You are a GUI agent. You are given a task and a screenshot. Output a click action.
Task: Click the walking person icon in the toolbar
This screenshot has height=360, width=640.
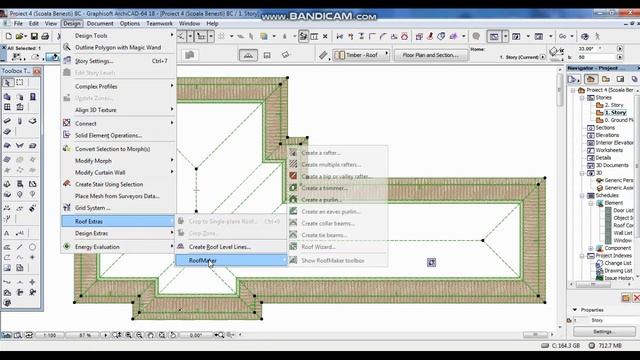pyautogui.click(x=597, y=36)
